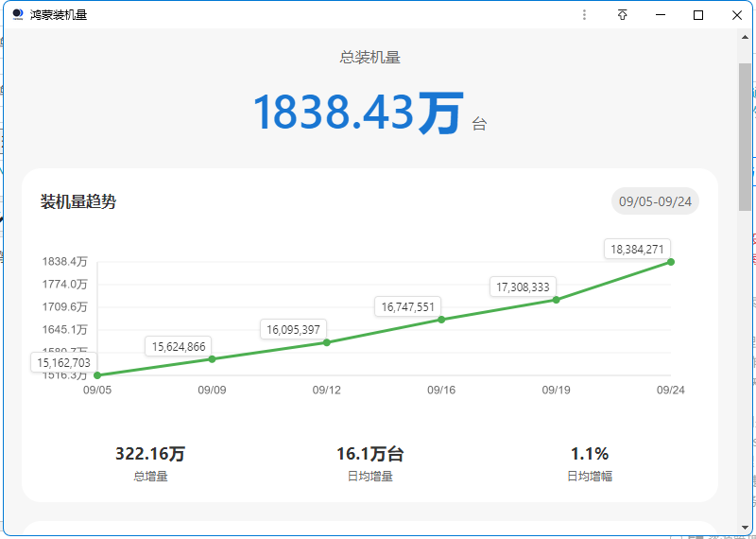Click the 09/12 data point on chart
The width and height of the screenshot is (756, 539).
point(326,342)
